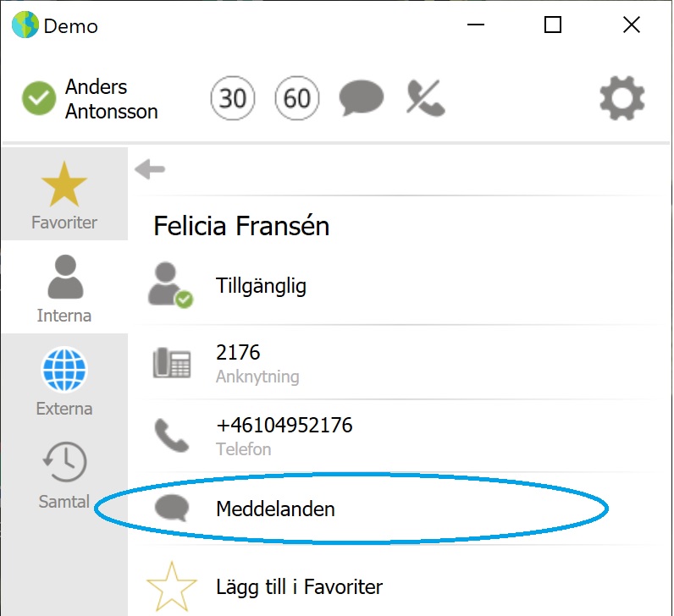Image resolution: width=674 pixels, height=616 pixels.
Task: Click the crossed-out phone handset icon
Action: pos(426,98)
